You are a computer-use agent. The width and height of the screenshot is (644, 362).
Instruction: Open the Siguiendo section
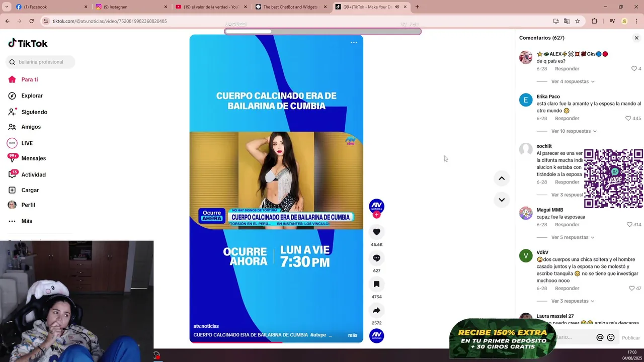click(28, 112)
